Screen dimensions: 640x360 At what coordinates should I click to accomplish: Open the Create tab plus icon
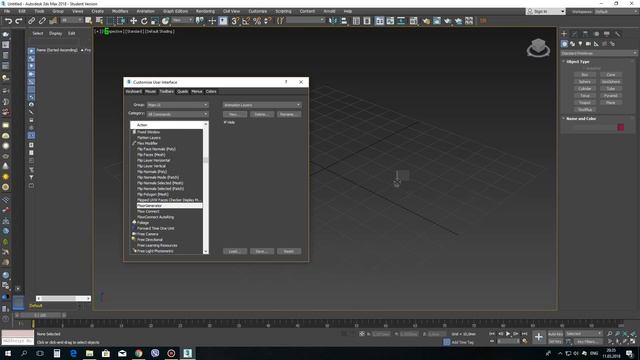click(x=564, y=34)
